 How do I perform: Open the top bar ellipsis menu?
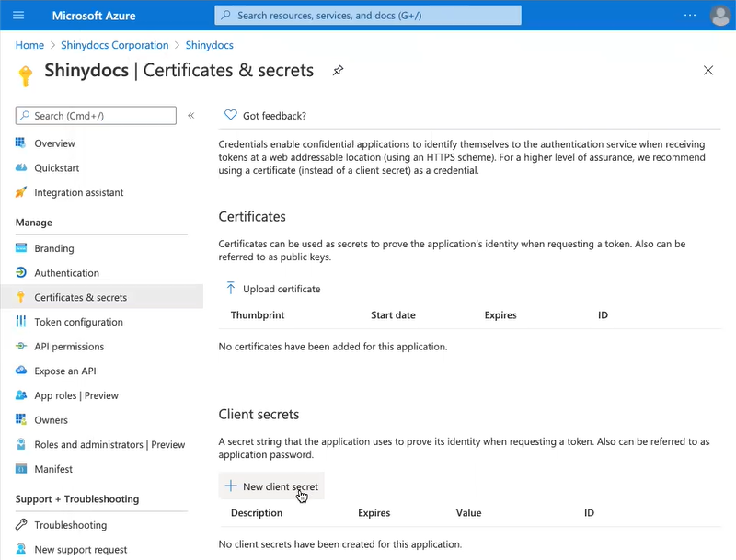pos(690,16)
